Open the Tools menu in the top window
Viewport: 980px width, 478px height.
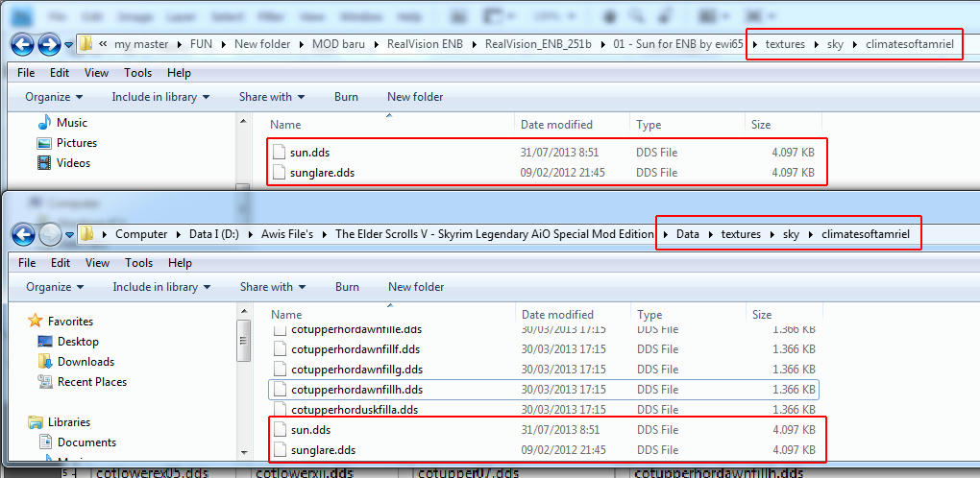[x=137, y=73]
